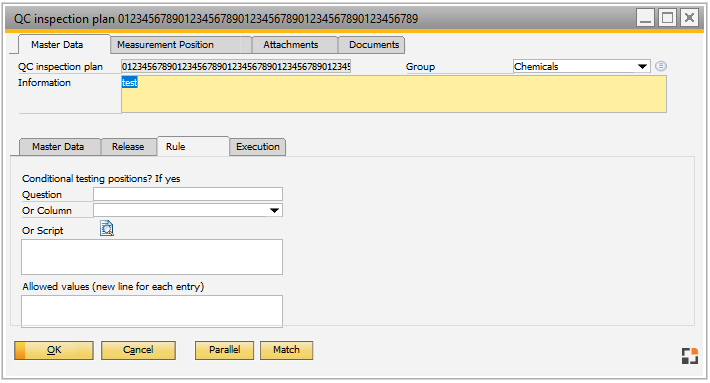
Task: Open the Or Script editor icon
Action: click(x=107, y=229)
